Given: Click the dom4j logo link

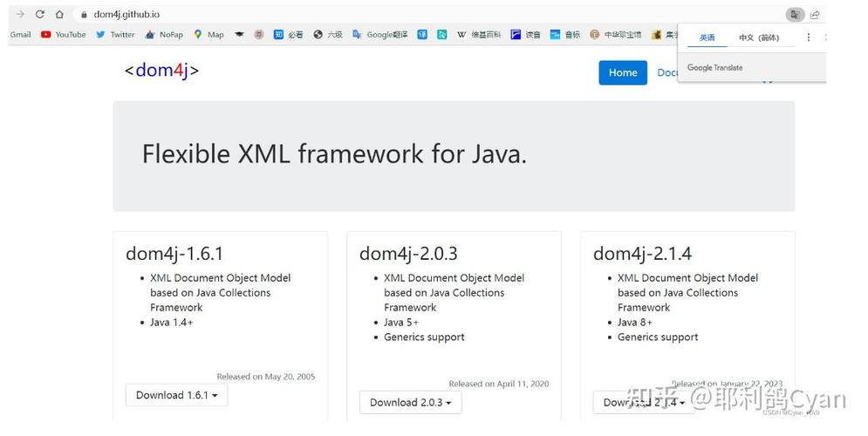Looking at the screenshot, I should 161,71.
